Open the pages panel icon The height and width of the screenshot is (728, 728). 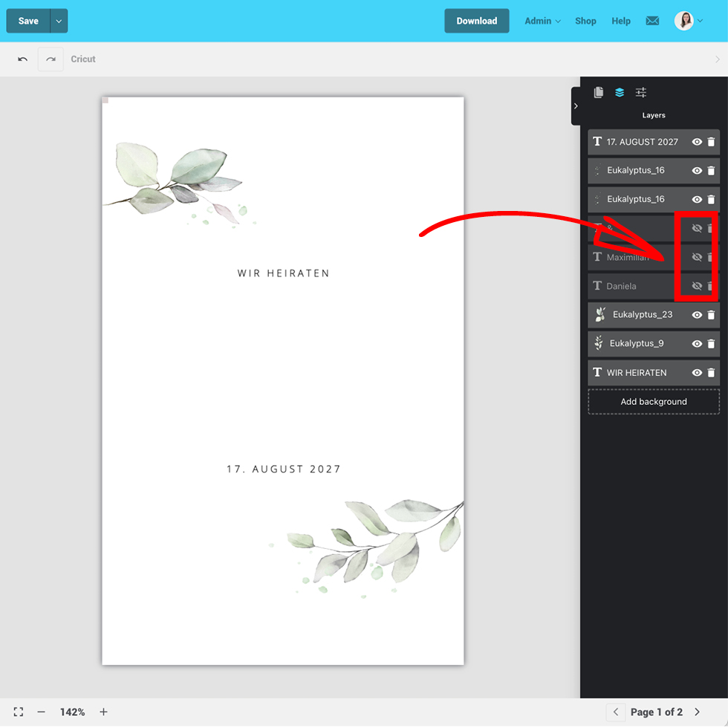pyautogui.click(x=598, y=93)
